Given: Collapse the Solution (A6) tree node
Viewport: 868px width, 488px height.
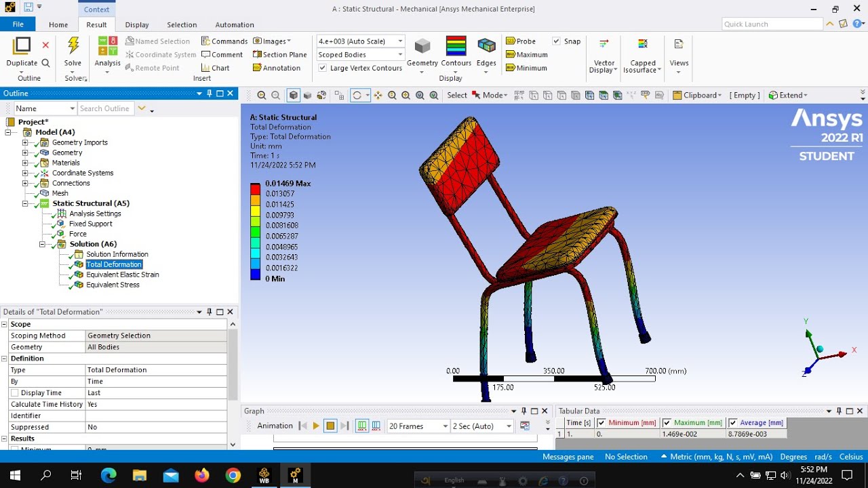Looking at the screenshot, I should point(42,244).
